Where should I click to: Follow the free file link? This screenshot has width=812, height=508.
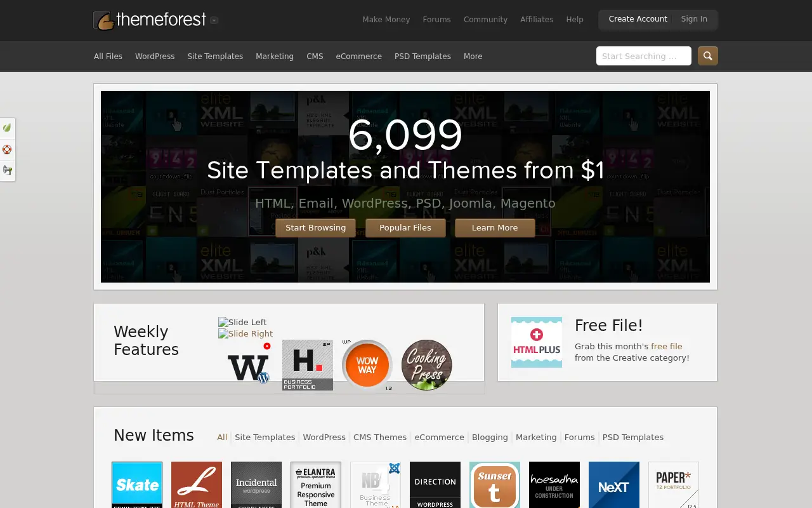point(667,347)
